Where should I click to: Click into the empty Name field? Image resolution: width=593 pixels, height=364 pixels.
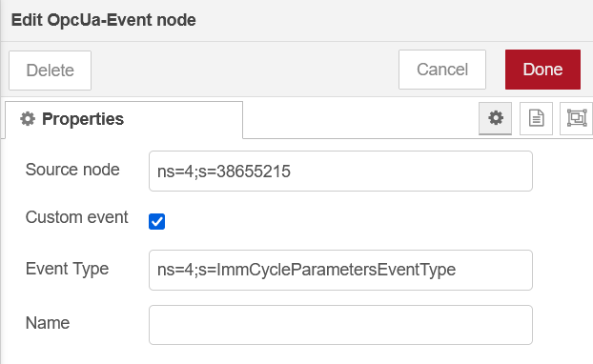point(340,325)
